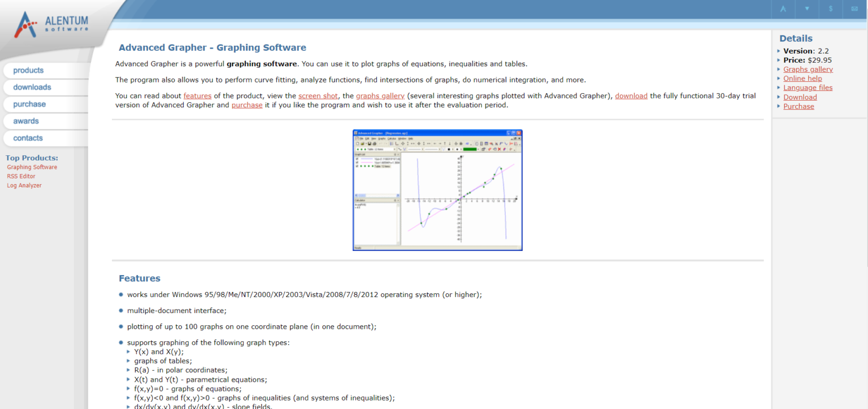Open RSS Editor under Top Products

tap(21, 176)
